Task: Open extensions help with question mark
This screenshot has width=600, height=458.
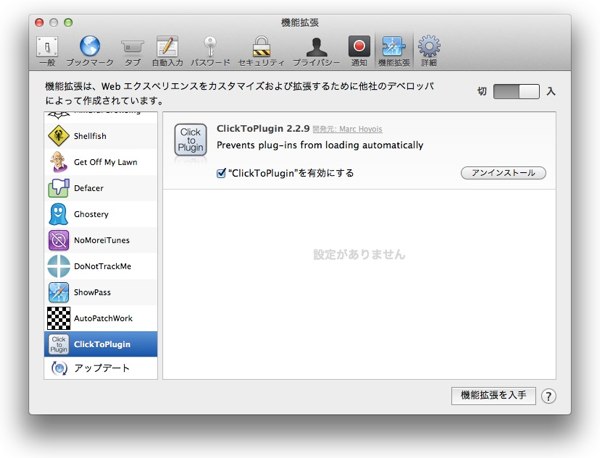Action: coord(548,396)
